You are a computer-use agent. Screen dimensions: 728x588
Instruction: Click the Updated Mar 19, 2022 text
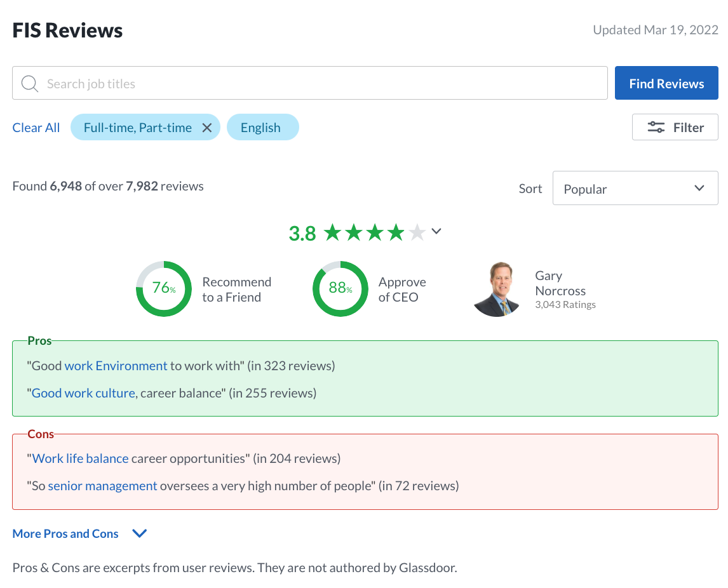pyautogui.click(x=656, y=30)
